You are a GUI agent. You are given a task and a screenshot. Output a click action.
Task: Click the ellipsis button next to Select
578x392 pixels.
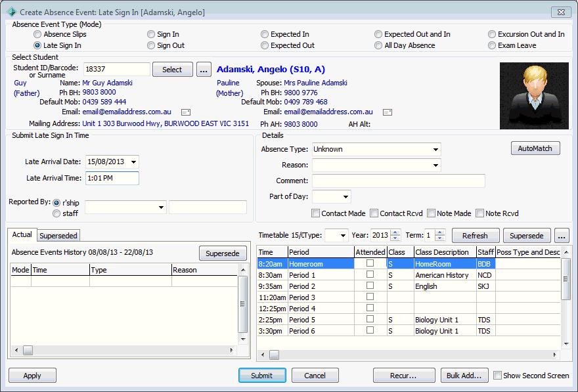204,69
